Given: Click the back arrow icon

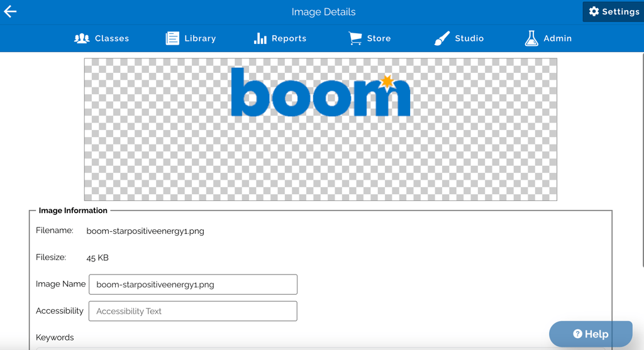Looking at the screenshot, I should click(x=10, y=12).
